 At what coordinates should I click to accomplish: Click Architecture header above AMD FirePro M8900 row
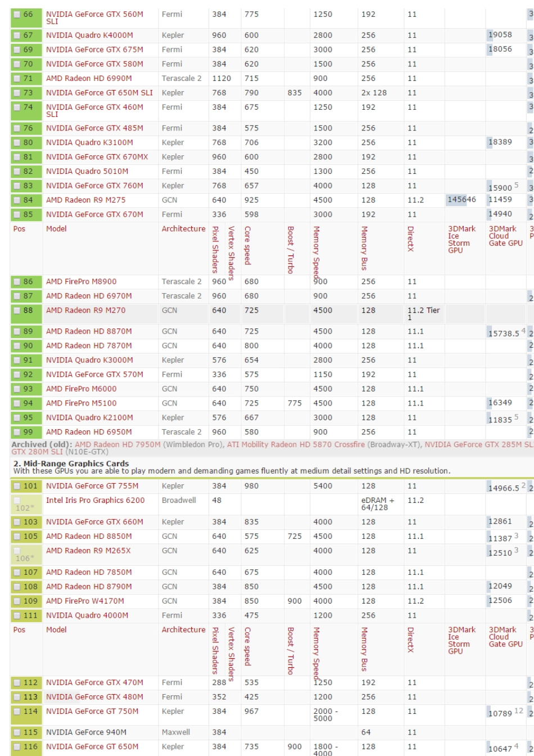pos(183,229)
